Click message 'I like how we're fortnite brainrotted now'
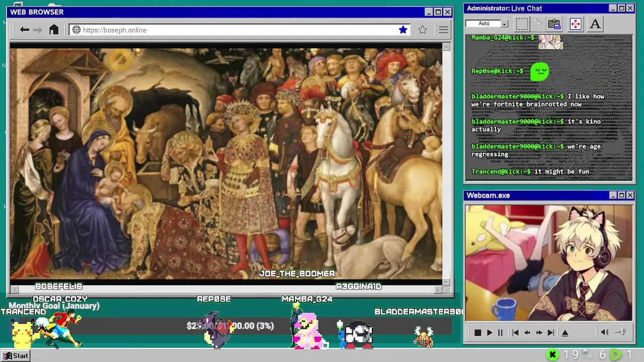The image size is (644, 362). pos(538,100)
